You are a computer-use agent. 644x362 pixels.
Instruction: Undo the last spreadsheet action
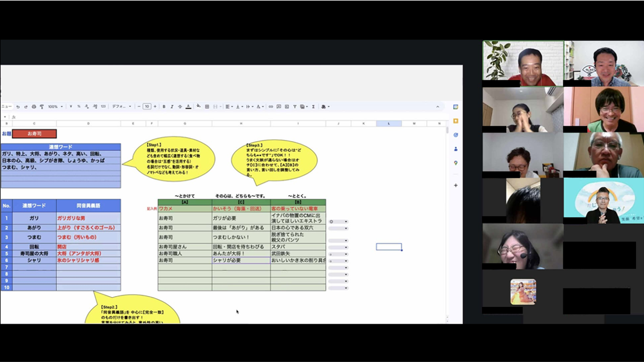[x=18, y=107]
